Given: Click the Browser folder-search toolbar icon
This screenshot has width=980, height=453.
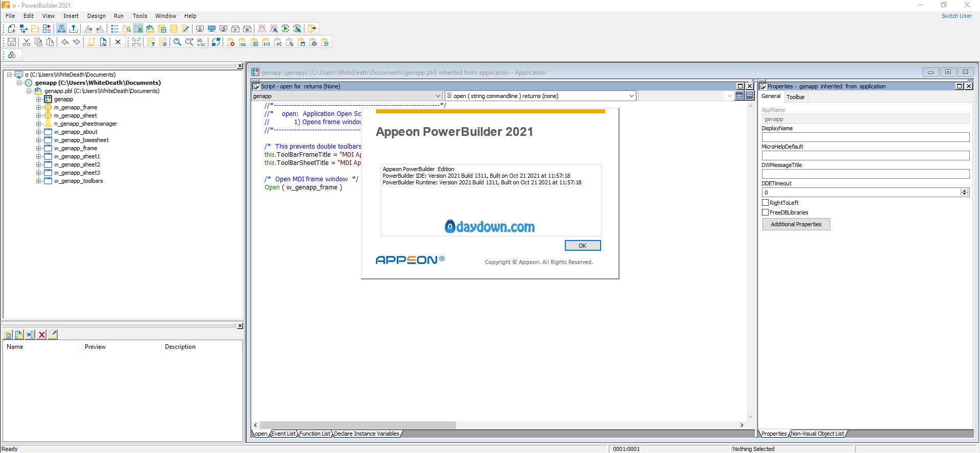Looking at the screenshot, I should (127, 29).
